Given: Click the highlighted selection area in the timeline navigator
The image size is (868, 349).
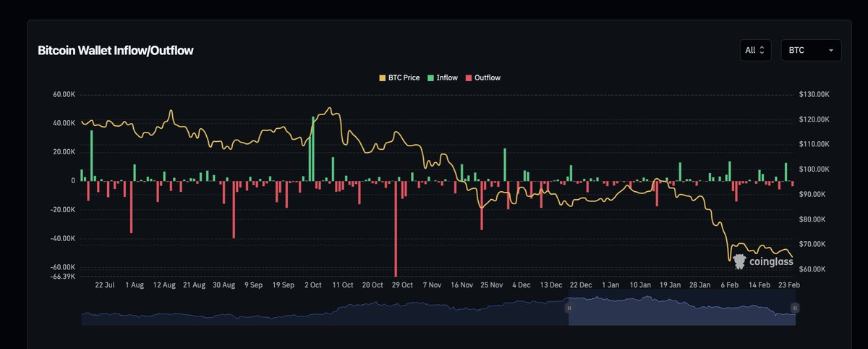Looking at the screenshot, I should point(680,311).
